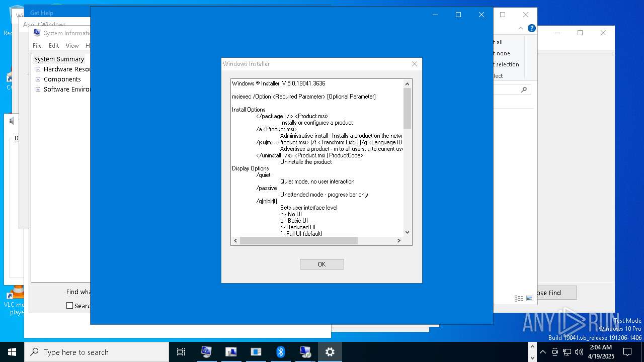Screen dimensions: 644x362
Task: Click the "Select none" ribbon option
Action: click(x=502, y=53)
